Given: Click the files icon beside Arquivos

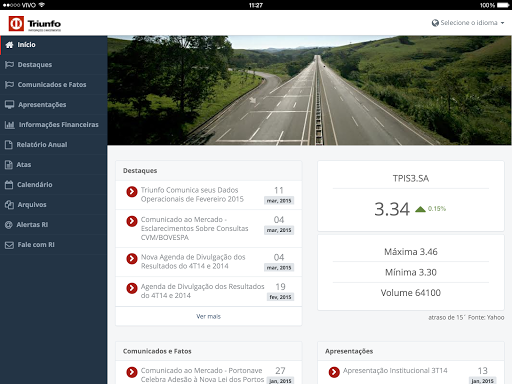Looking at the screenshot, I should point(9,205).
